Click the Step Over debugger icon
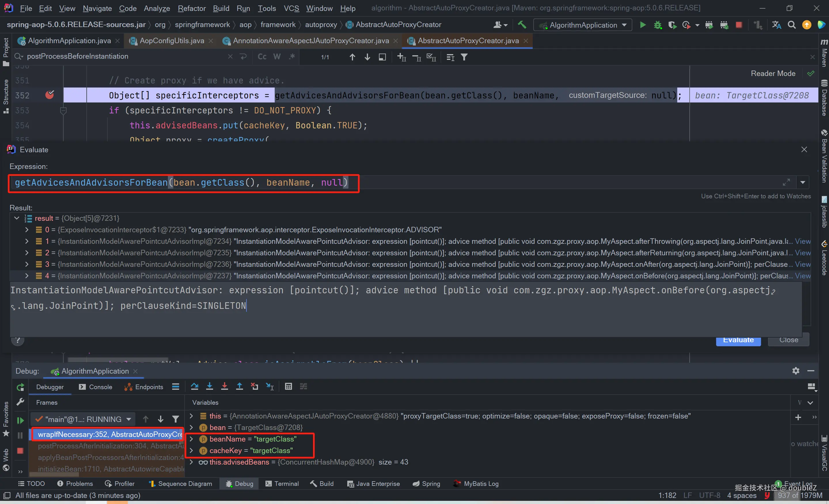 pyautogui.click(x=194, y=386)
